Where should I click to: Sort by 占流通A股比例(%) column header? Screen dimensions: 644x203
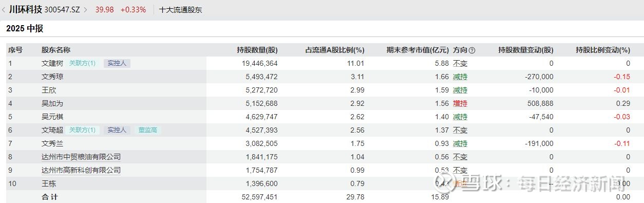tap(335, 50)
